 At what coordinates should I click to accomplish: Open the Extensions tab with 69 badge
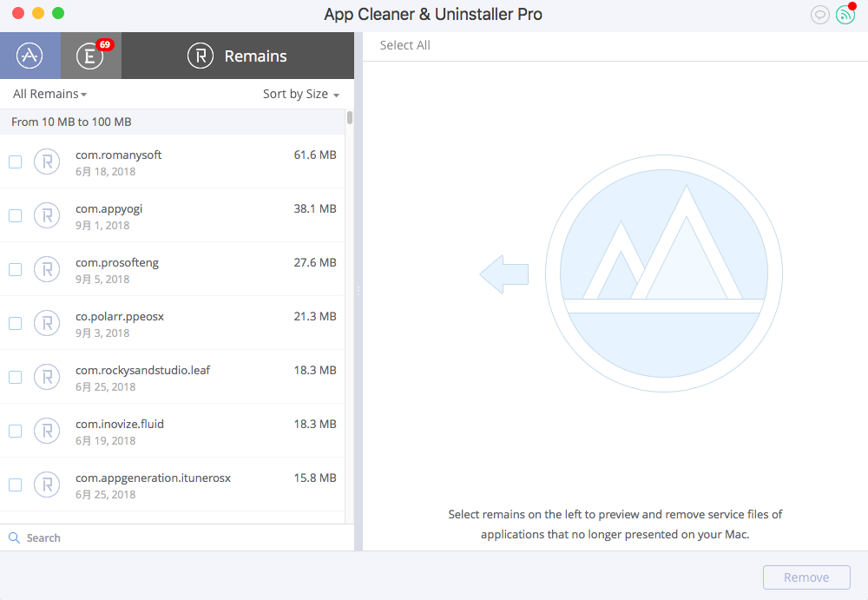(x=91, y=56)
